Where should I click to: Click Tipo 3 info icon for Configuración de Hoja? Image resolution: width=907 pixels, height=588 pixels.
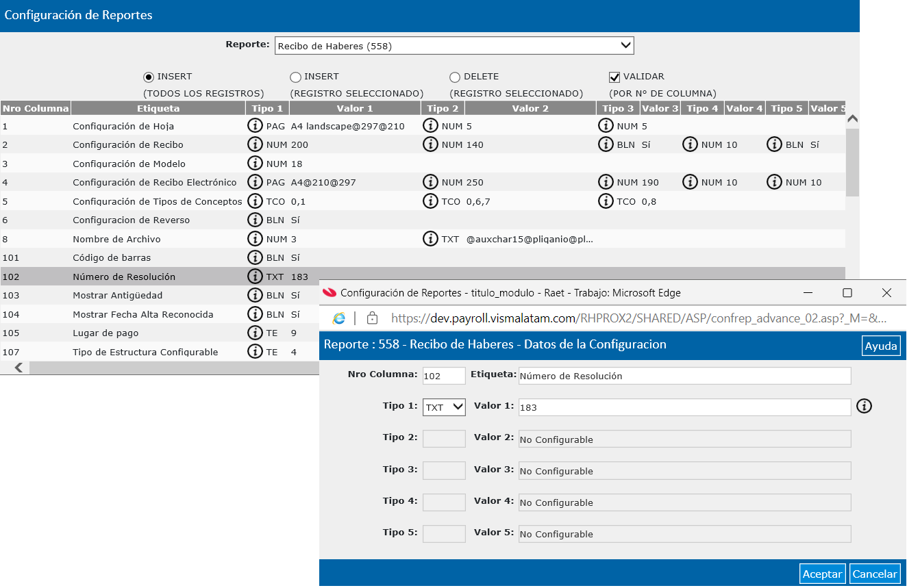click(x=606, y=126)
